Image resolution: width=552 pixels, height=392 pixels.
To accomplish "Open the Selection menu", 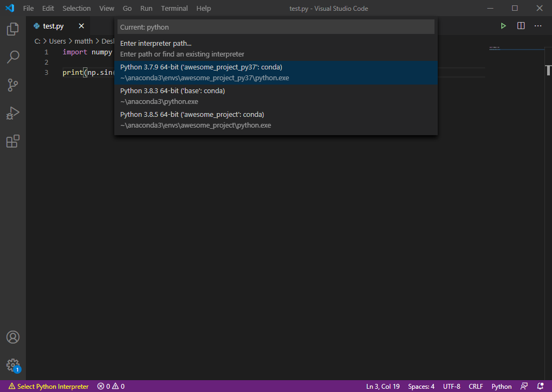I will coord(77,8).
